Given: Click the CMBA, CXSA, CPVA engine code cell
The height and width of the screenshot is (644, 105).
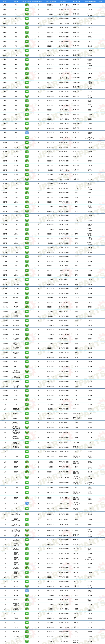Looking at the screenshot, I should 90,483.
